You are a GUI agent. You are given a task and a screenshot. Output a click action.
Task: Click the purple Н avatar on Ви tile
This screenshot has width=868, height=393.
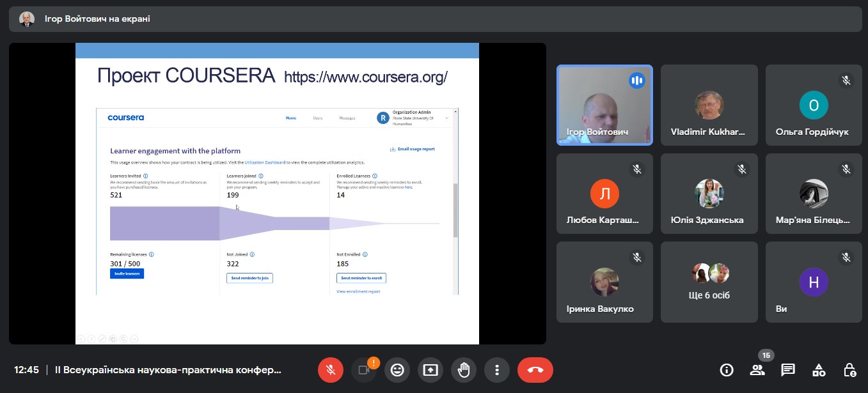coord(814,282)
